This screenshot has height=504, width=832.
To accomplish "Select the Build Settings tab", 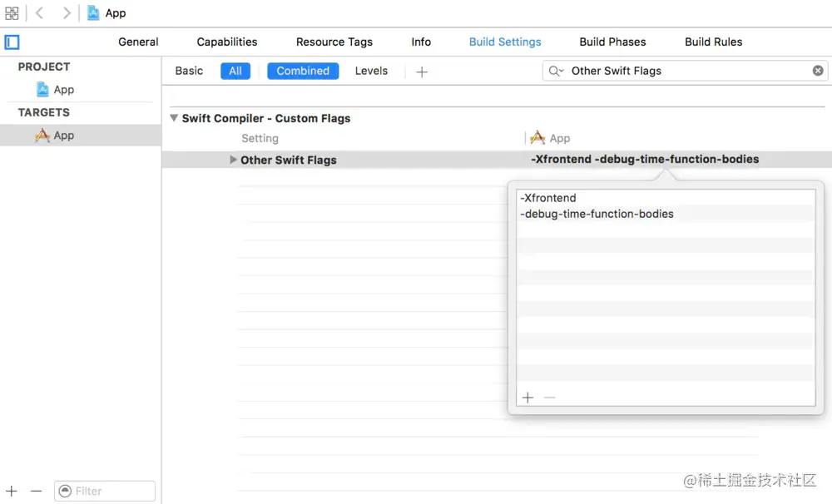I will [505, 42].
